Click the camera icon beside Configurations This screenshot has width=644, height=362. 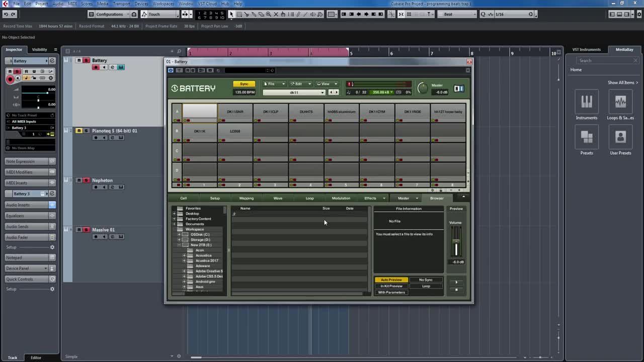[134, 14]
